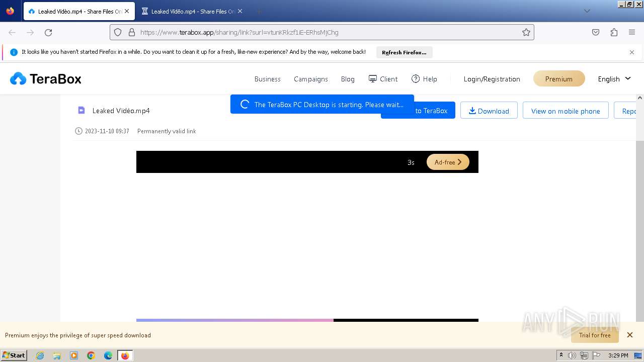Open the Client download link
The image size is (644, 362).
click(x=383, y=79)
